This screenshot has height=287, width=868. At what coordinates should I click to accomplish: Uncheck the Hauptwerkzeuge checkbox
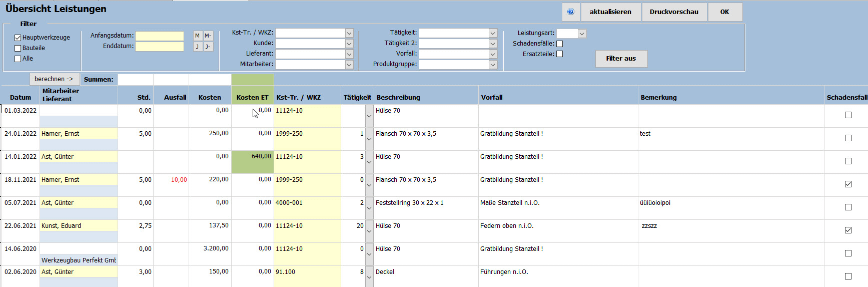[18, 38]
